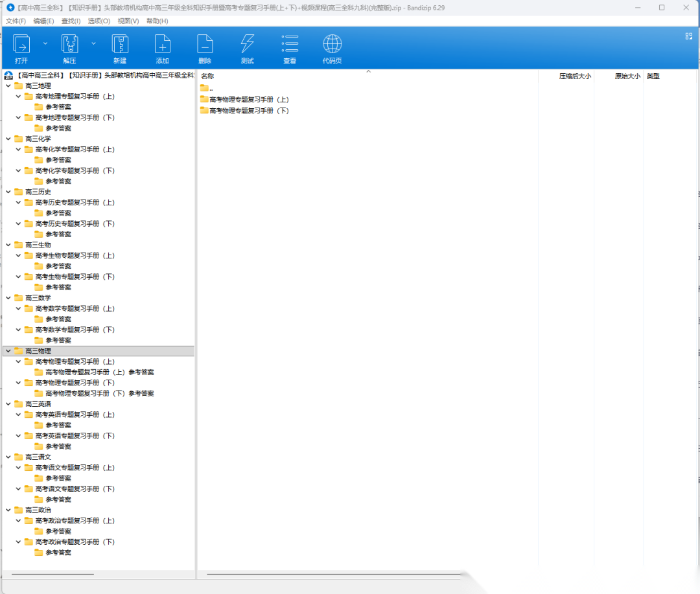The width and height of the screenshot is (700, 594).
Task: Collapse the 高三物理 tree node
Action: point(8,350)
